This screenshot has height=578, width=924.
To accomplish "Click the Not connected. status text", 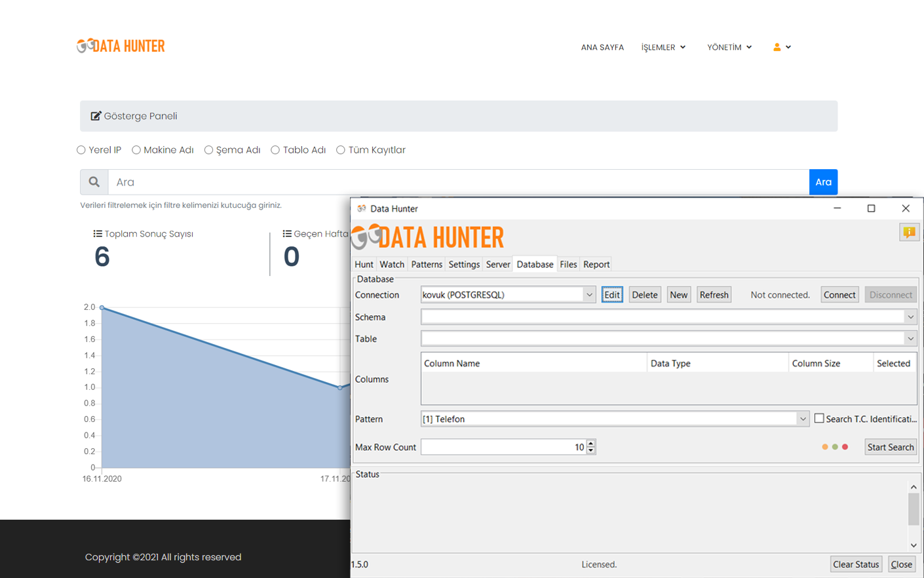I will (x=780, y=295).
